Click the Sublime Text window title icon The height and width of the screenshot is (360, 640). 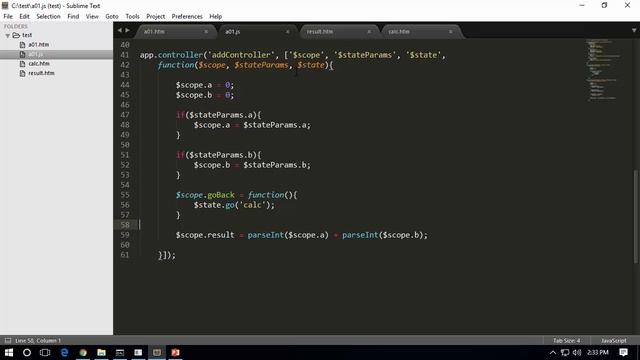(5, 6)
